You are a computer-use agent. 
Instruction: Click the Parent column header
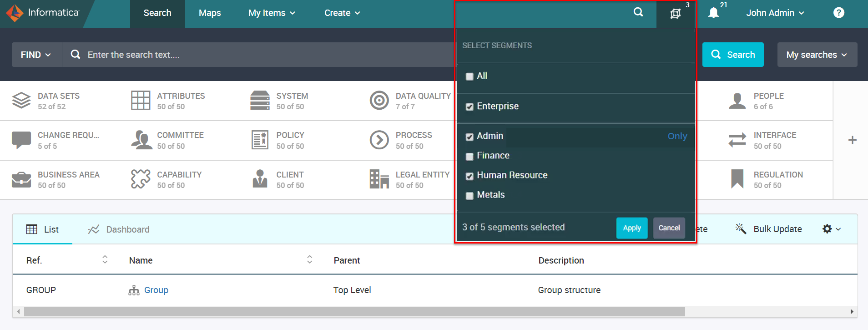point(347,260)
